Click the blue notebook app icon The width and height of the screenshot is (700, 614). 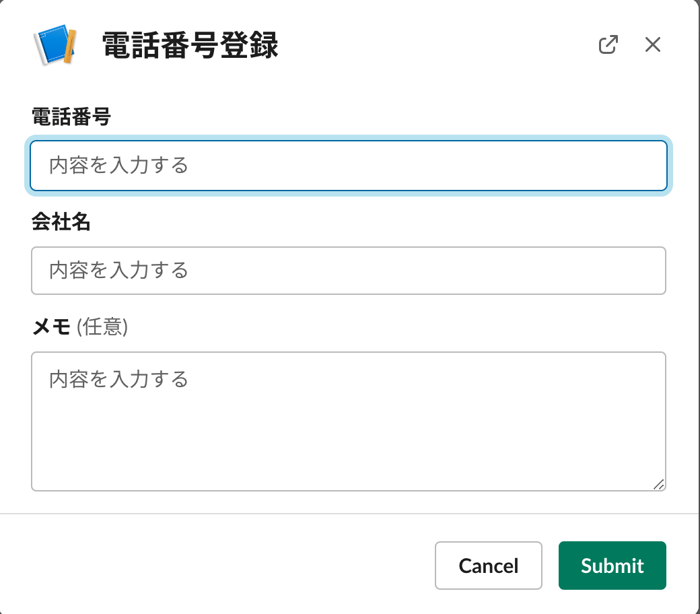tap(55, 45)
